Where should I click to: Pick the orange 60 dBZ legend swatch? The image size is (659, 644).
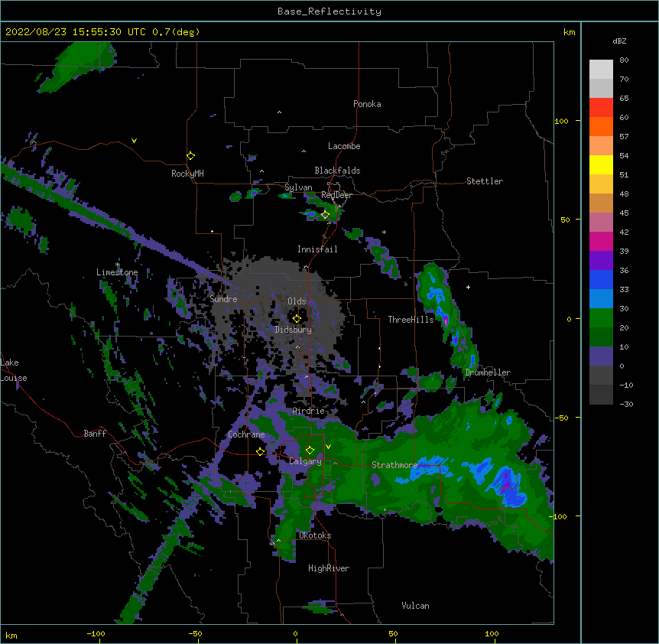(x=601, y=126)
